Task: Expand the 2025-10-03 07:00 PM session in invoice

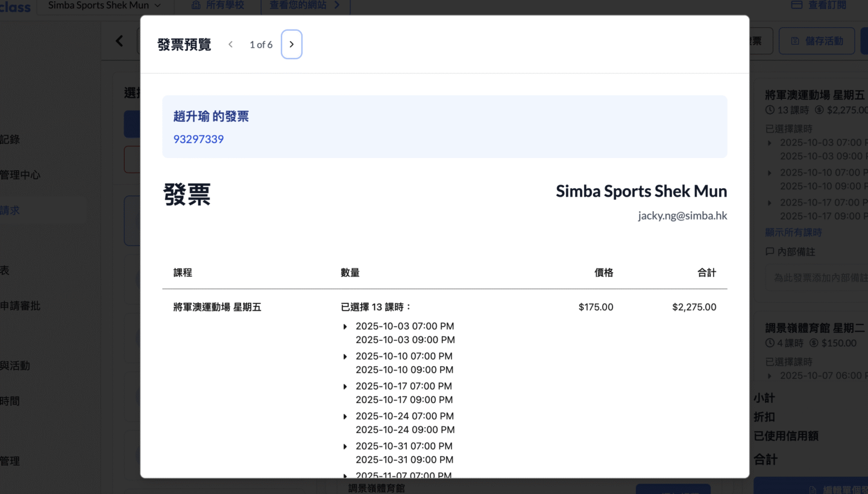Action: pyautogui.click(x=345, y=327)
